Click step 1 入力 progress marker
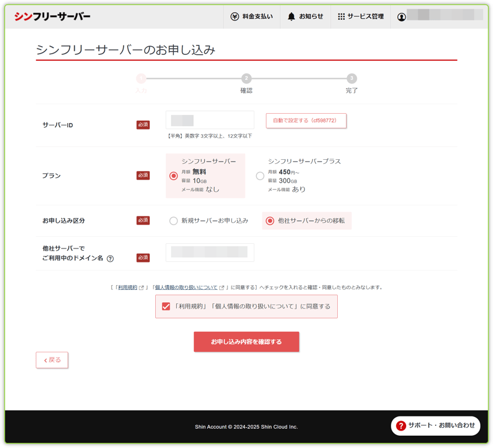 pyautogui.click(x=141, y=78)
